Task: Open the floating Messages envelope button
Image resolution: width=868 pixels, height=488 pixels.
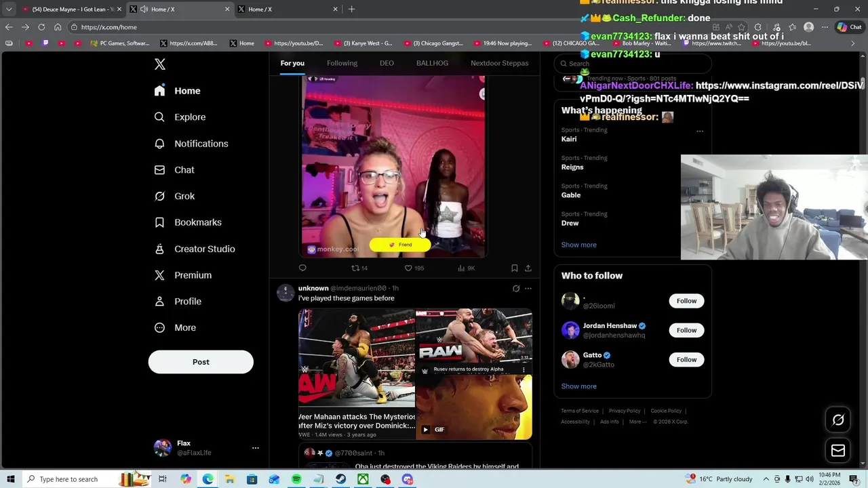Action: point(838,451)
